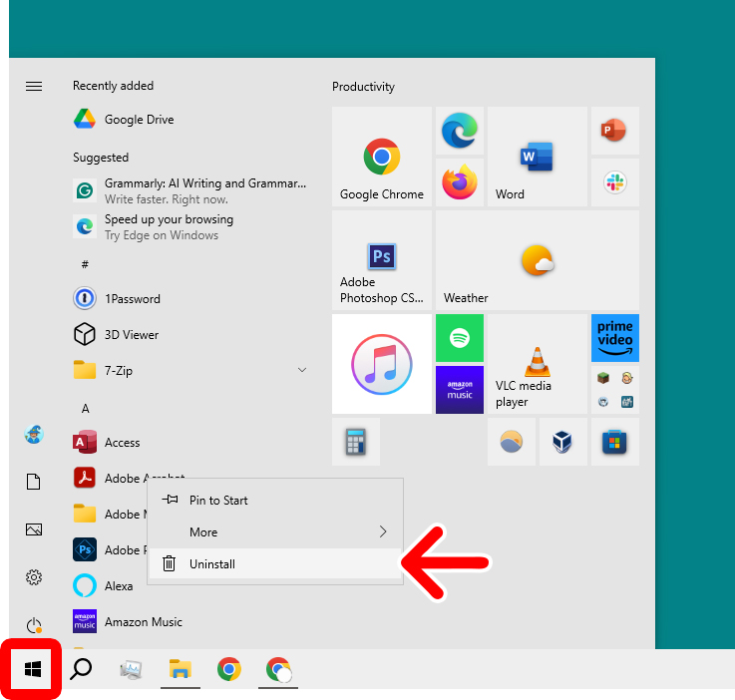Click the trash icon beside Uninstall
The width and height of the screenshot is (735, 700).
(x=170, y=563)
